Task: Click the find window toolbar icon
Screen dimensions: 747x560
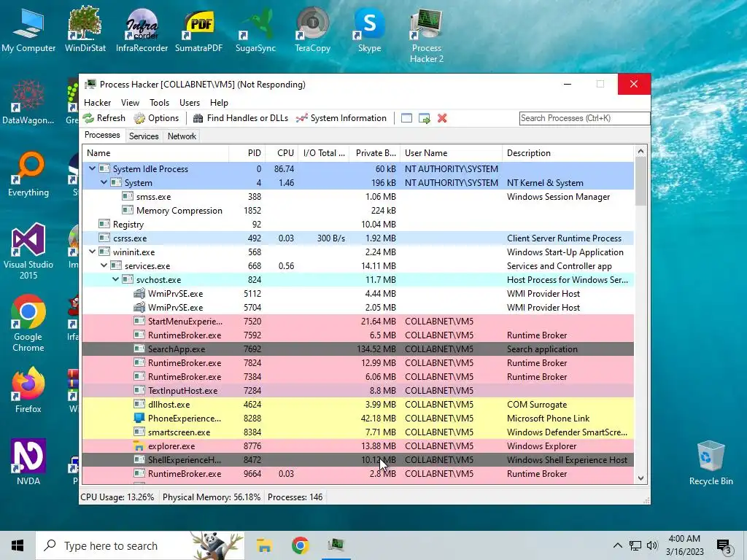Action: 406,118
